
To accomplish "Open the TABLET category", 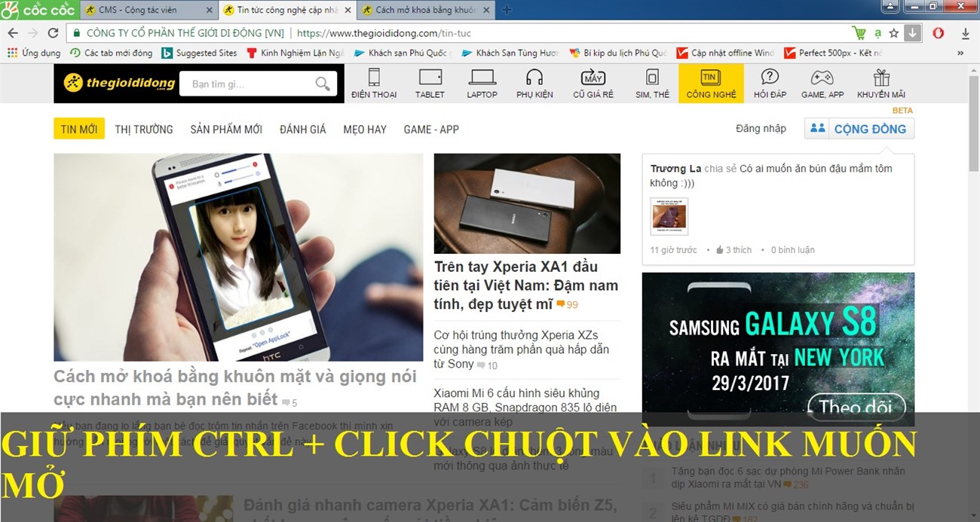I will point(430,84).
